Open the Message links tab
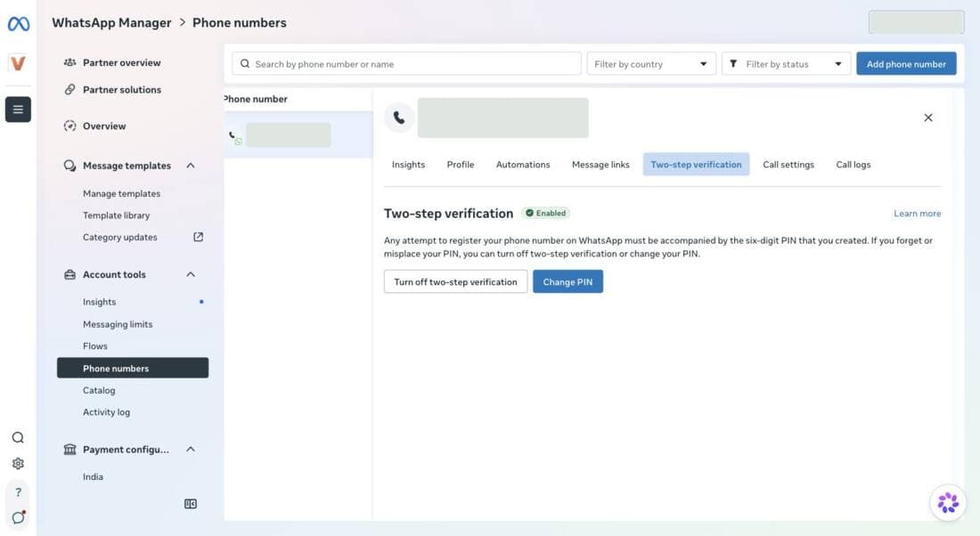980x536 pixels. pyautogui.click(x=600, y=165)
